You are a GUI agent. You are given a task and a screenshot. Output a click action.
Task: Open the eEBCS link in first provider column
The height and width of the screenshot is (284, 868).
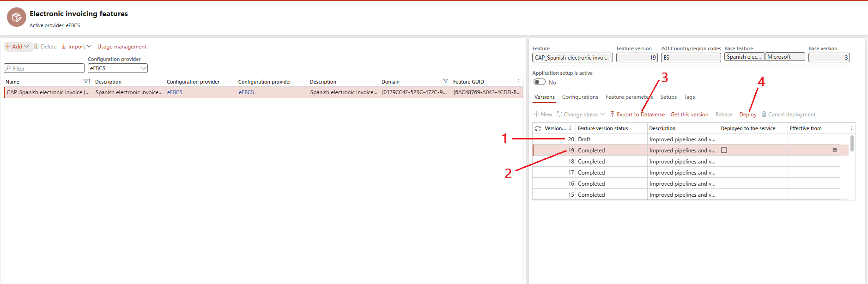[175, 92]
